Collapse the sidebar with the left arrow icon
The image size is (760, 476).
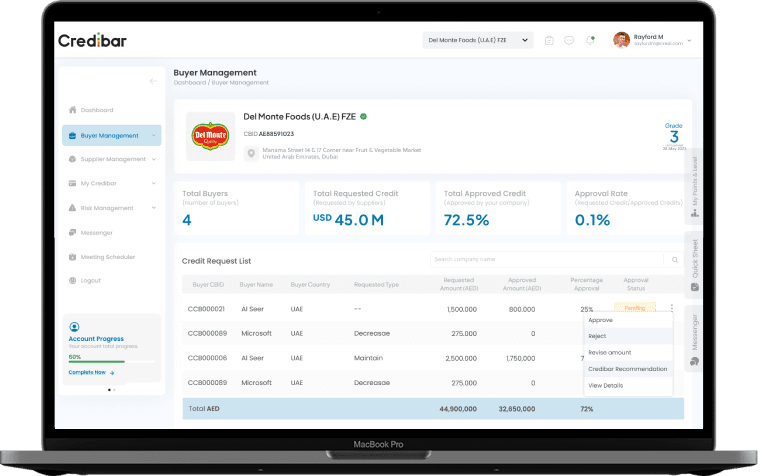152,80
